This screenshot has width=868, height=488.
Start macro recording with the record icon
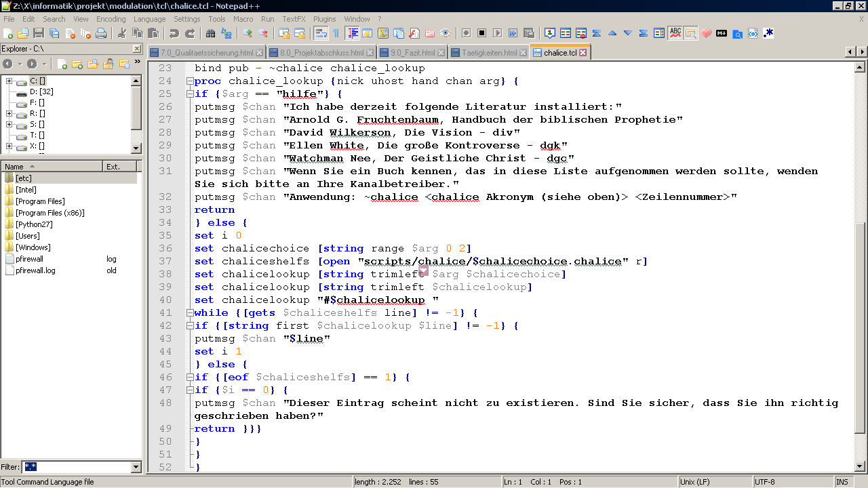(x=467, y=33)
